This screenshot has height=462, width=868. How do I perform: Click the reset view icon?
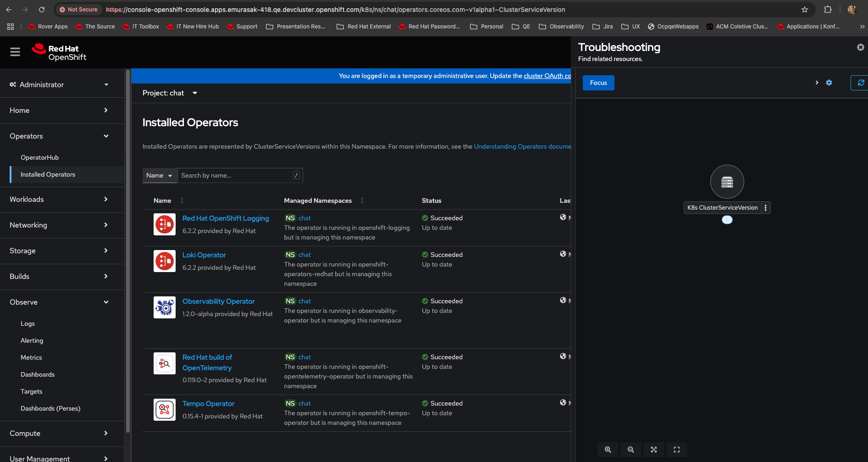(676, 450)
